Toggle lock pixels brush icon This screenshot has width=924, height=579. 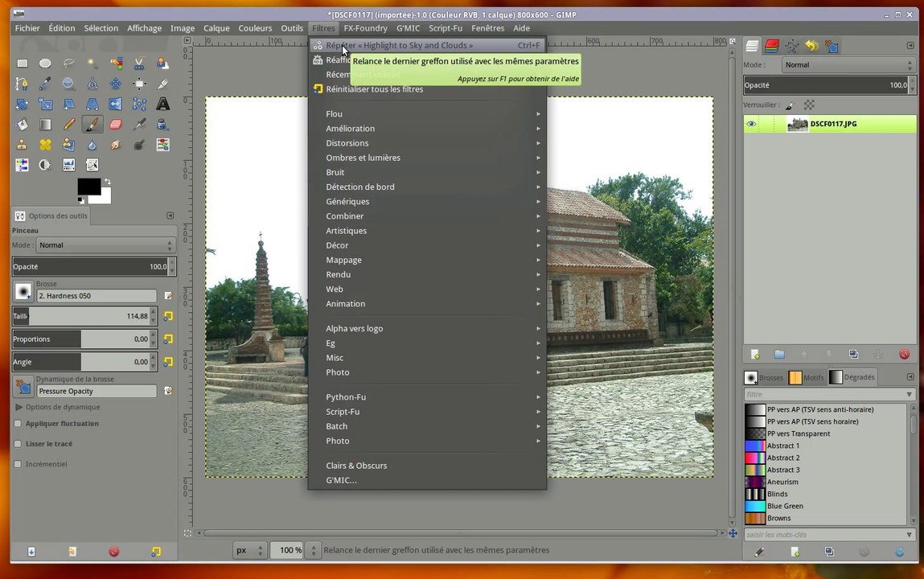click(x=790, y=105)
